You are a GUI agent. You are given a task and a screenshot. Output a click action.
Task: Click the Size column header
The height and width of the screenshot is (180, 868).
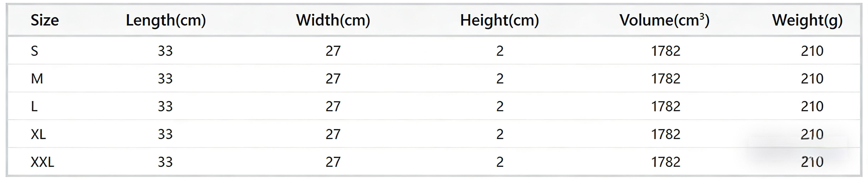pyautogui.click(x=45, y=20)
